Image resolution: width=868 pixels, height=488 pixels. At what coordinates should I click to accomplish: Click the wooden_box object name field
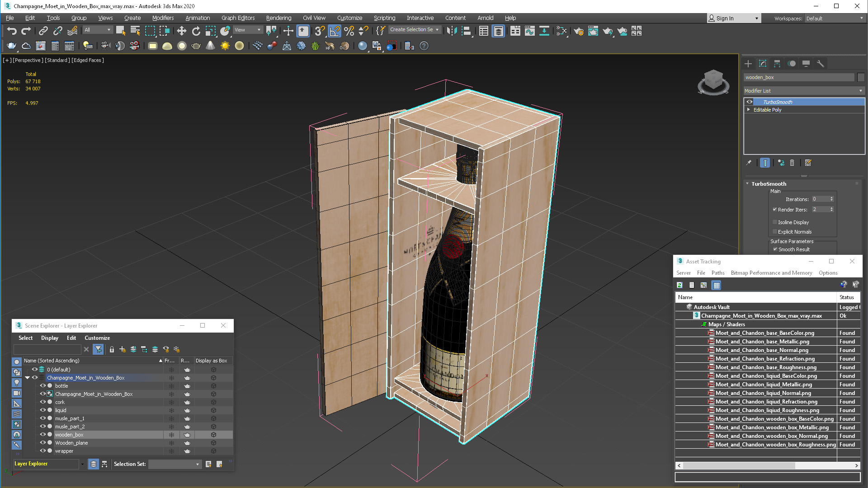pos(799,78)
